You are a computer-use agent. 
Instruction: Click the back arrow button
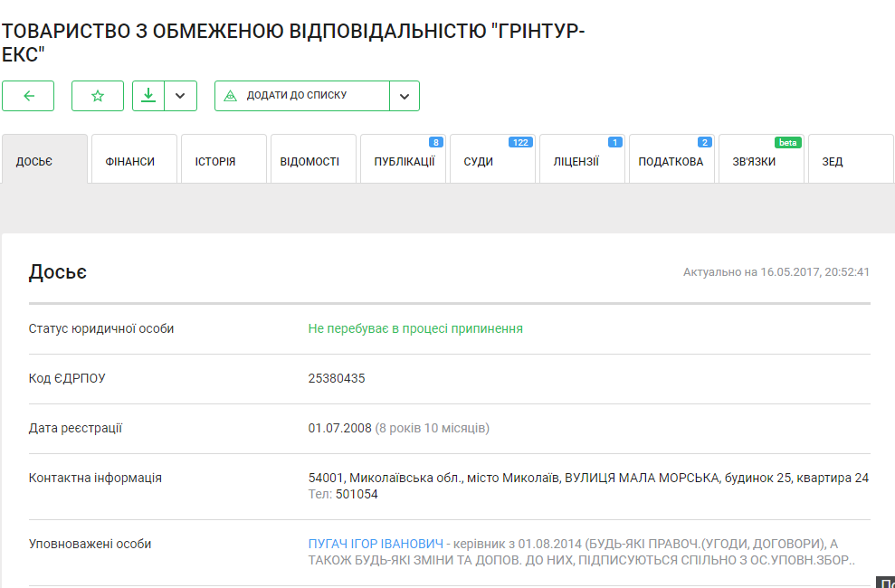pyautogui.click(x=28, y=96)
